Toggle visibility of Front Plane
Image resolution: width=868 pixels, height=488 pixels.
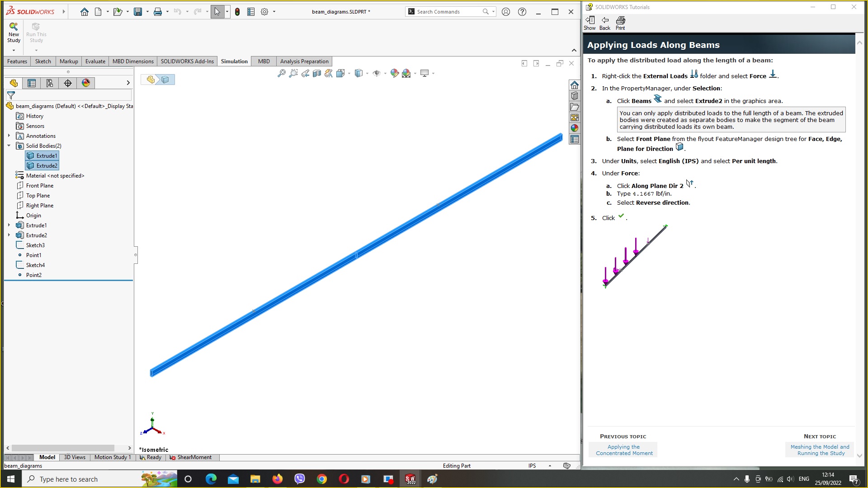(x=39, y=185)
